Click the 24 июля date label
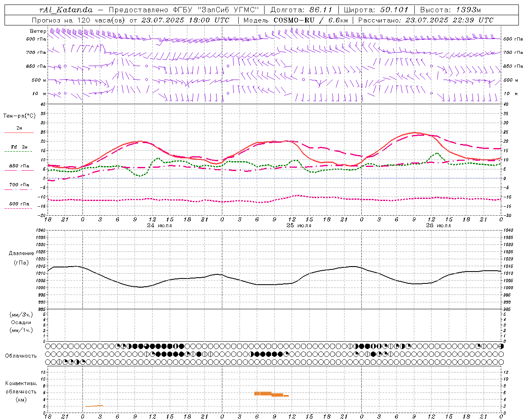This screenshot has width=525, height=420. (160, 225)
